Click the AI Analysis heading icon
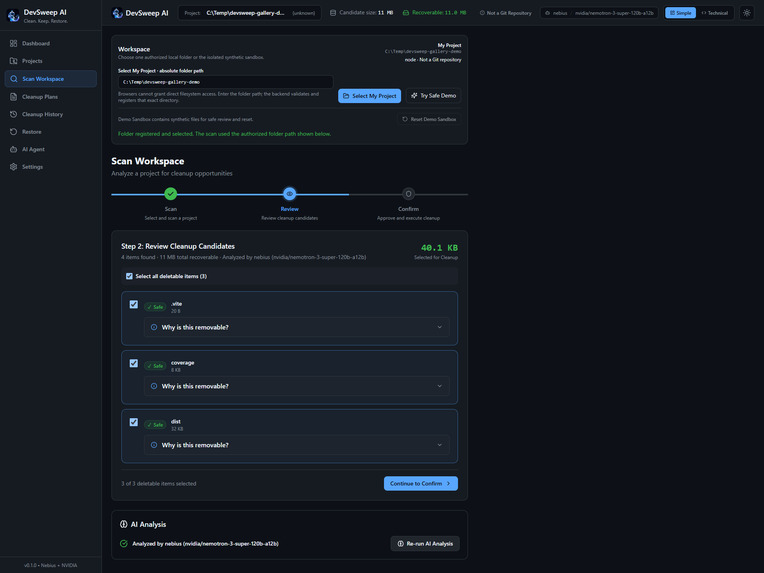Viewport: 764px width, 573px height. [x=124, y=525]
